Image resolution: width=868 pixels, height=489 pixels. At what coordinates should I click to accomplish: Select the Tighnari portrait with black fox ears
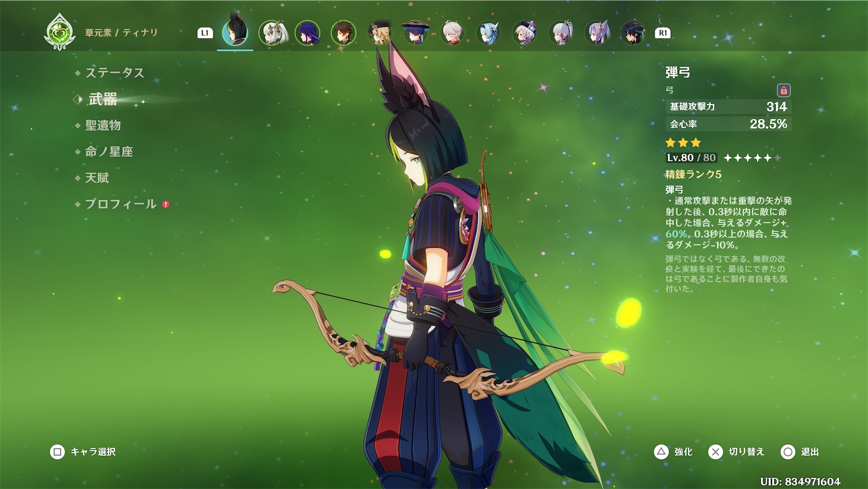(235, 32)
